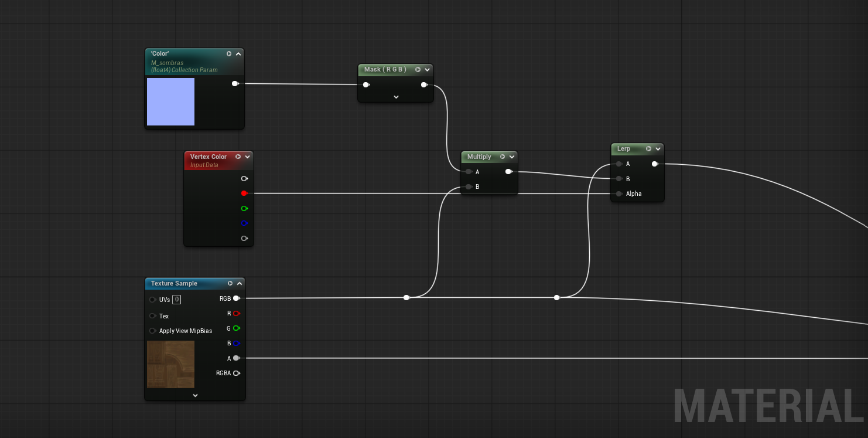The width and height of the screenshot is (868, 438).
Task: Click Multiply node input pin A
Action: (469, 172)
